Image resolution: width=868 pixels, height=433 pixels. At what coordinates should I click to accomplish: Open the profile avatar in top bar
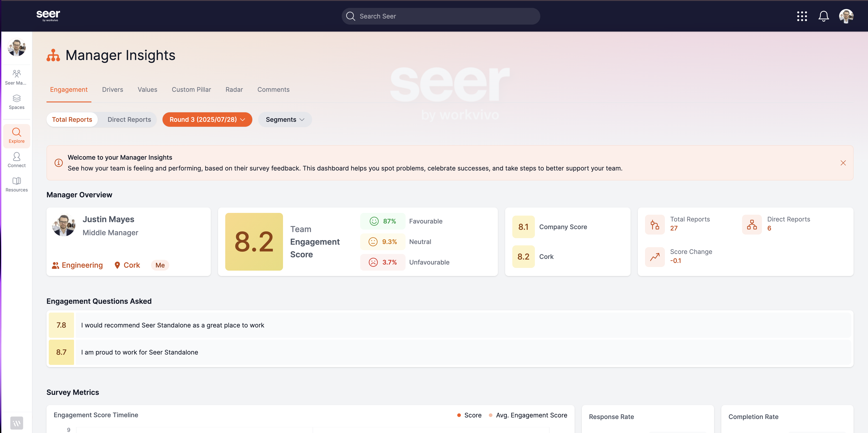(x=846, y=16)
